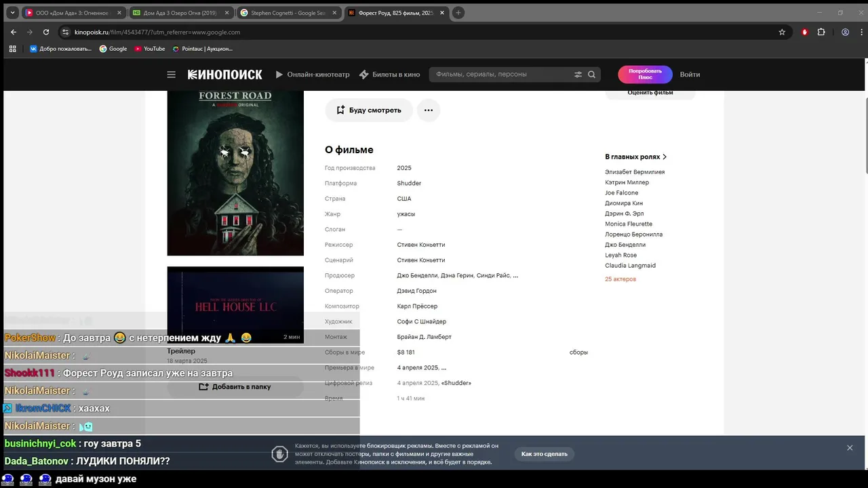This screenshot has height=488, width=868.
Task: Click the сборы link next to box office
Action: point(578,352)
